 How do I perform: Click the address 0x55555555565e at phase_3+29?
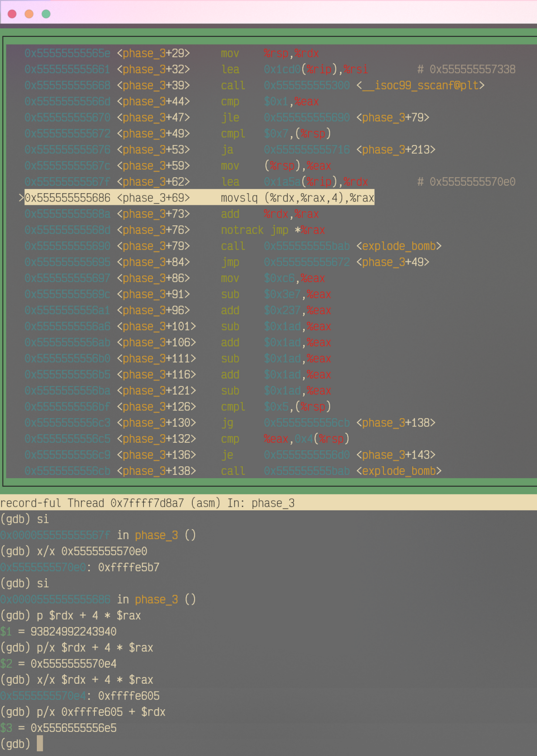[67, 53]
